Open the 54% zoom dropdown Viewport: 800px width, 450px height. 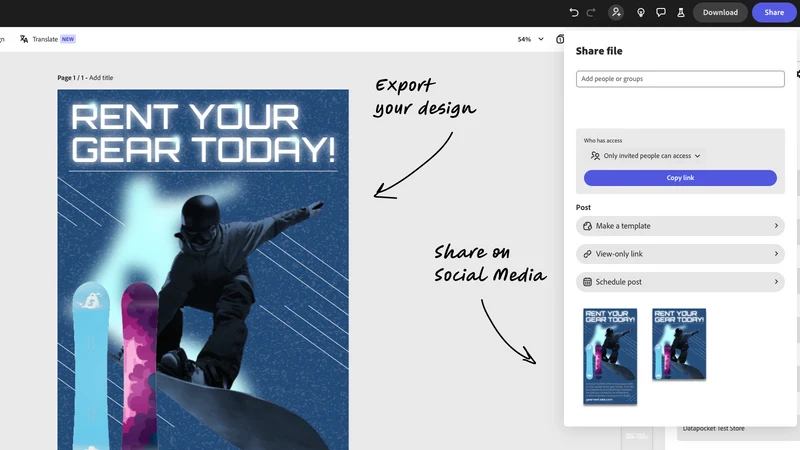(531, 39)
